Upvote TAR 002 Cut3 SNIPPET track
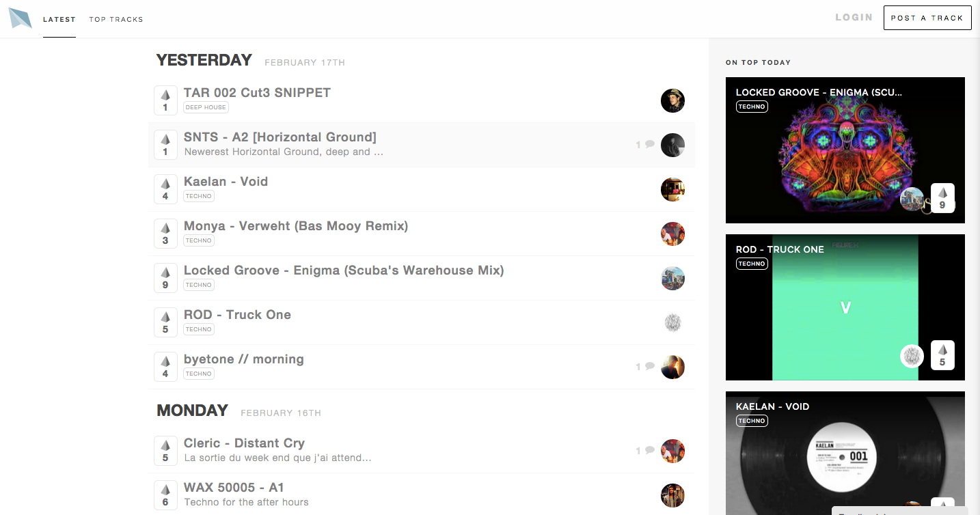The height and width of the screenshot is (515, 980). click(165, 100)
